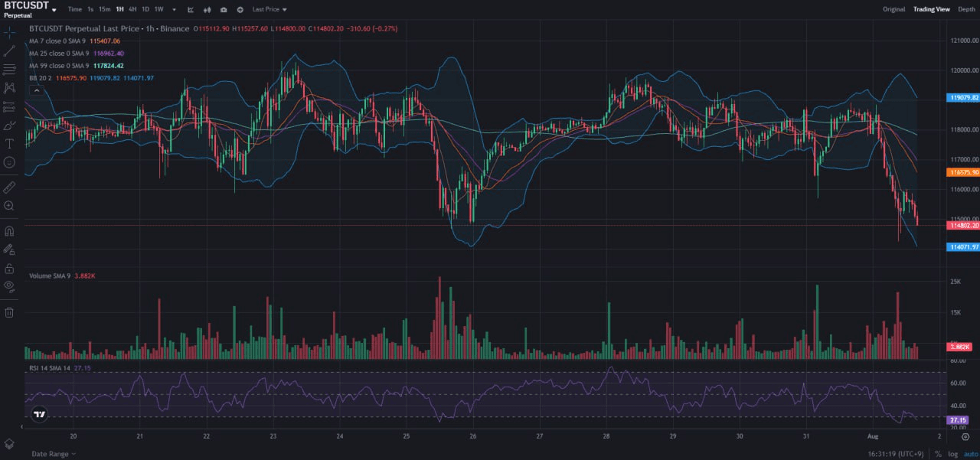The height and width of the screenshot is (460, 980).
Task: Select the Text annotation tool
Action: [9, 143]
